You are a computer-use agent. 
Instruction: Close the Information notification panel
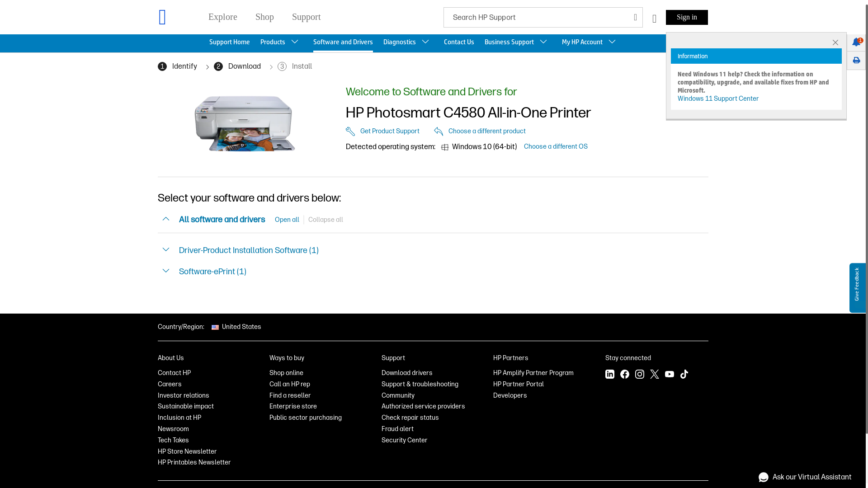click(835, 42)
